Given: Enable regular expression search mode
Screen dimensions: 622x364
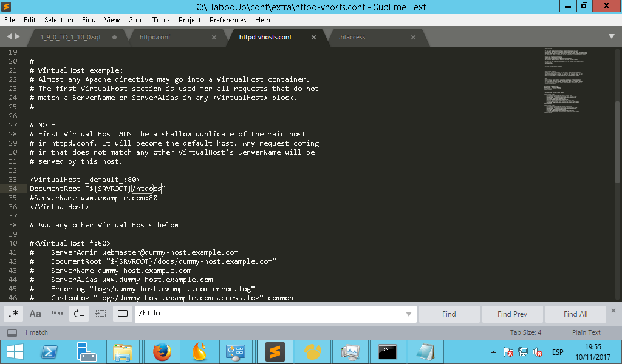Looking at the screenshot, I should [x=15, y=314].
